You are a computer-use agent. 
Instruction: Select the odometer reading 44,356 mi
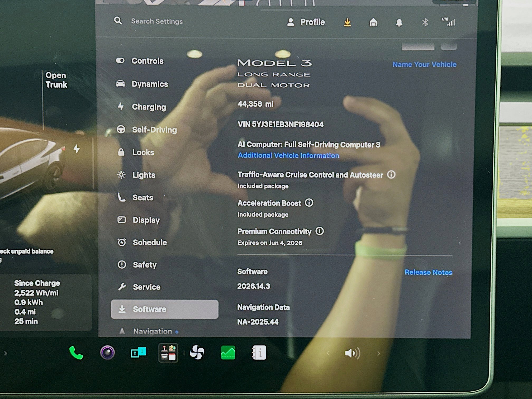(255, 104)
